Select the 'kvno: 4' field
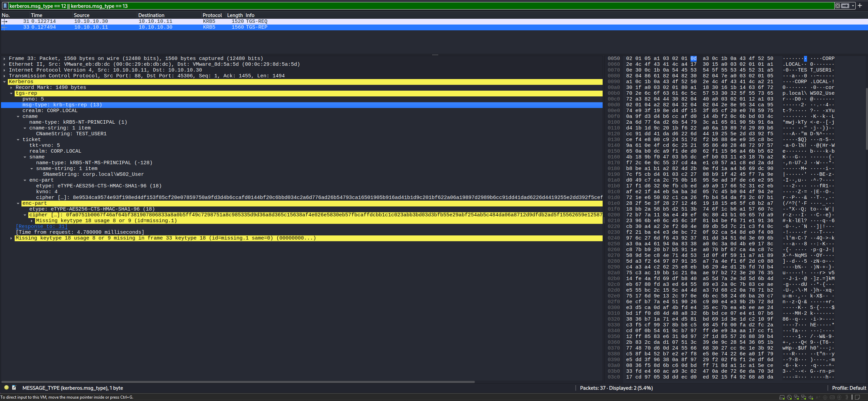The width and height of the screenshot is (868, 401). (x=47, y=192)
